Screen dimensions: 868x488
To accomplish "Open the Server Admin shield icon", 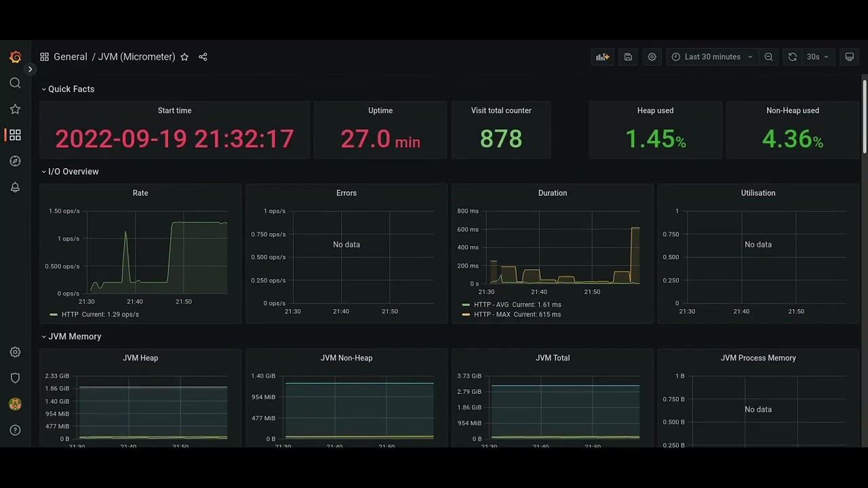I will pyautogui.click(x=15, y=378).
